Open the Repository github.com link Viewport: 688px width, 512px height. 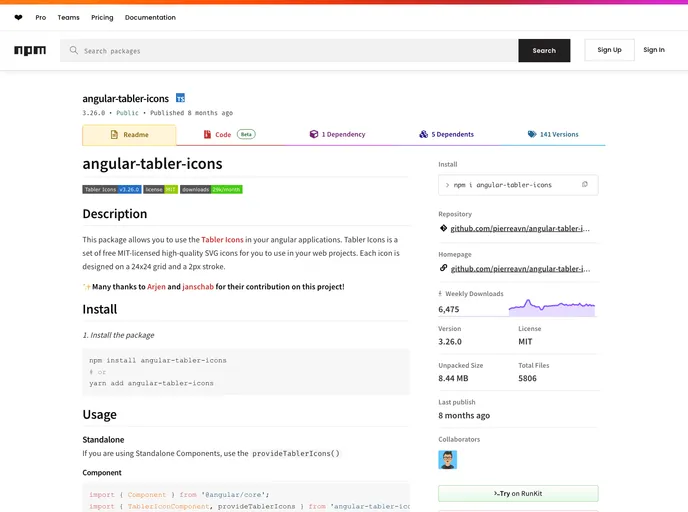coord(520,229)
